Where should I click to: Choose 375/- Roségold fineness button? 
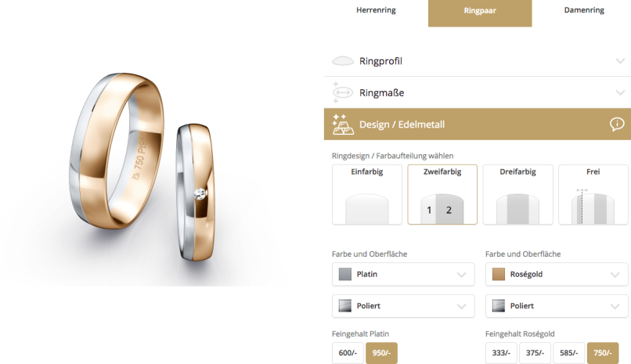(x=535, y=353)
